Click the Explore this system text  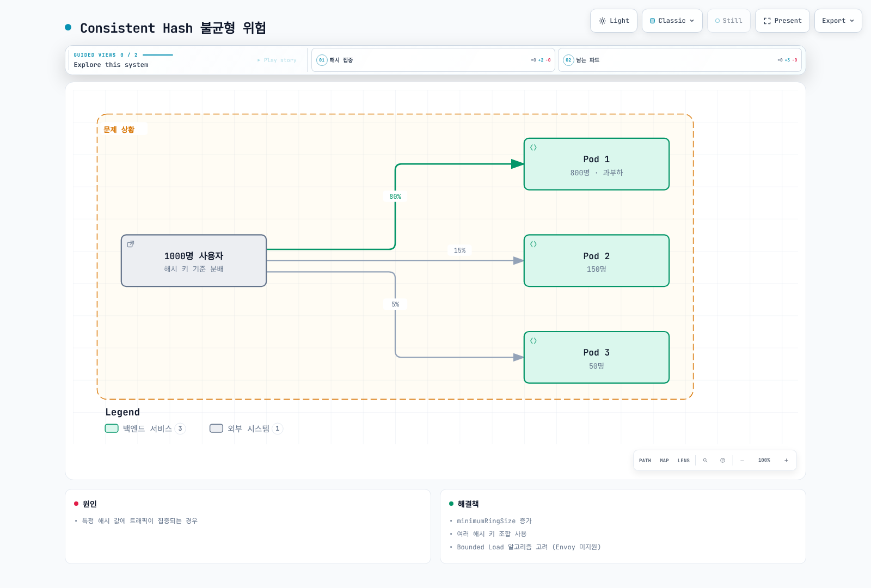111,65
